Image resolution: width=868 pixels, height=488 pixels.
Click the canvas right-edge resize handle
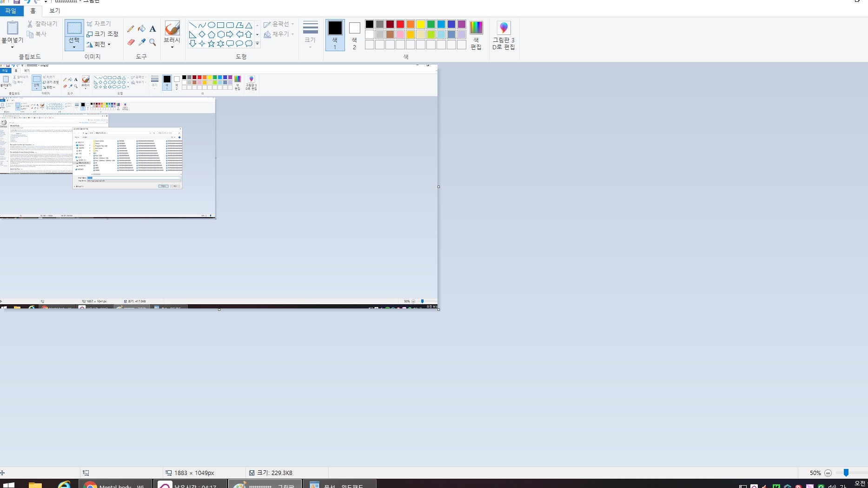point(438,187)
